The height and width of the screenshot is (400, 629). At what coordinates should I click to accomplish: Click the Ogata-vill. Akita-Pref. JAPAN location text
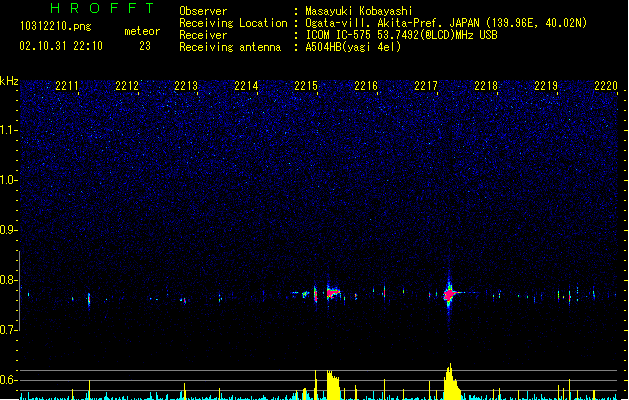(446, 23)
